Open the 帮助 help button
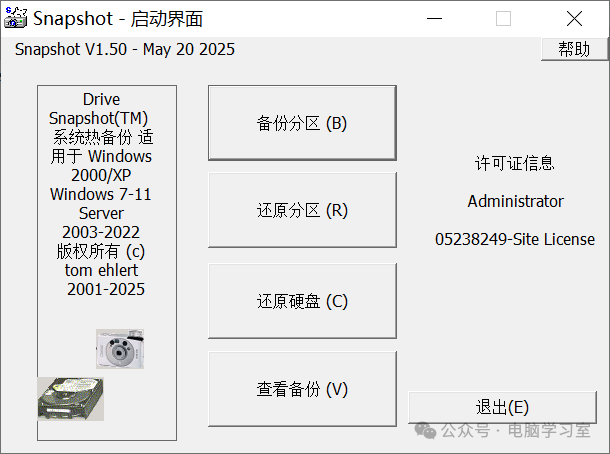Viewport: 610px width, 454px height. (573, 49)
